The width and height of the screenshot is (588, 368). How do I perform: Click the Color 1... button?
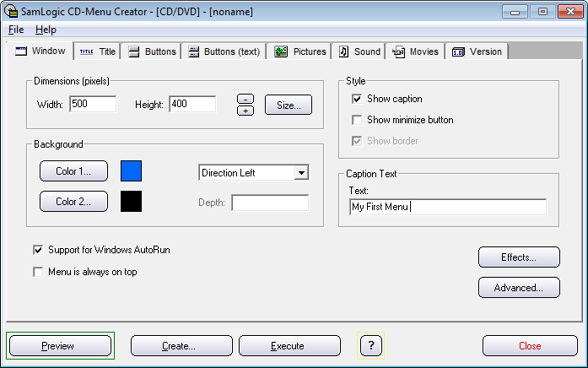coord(73,171)
